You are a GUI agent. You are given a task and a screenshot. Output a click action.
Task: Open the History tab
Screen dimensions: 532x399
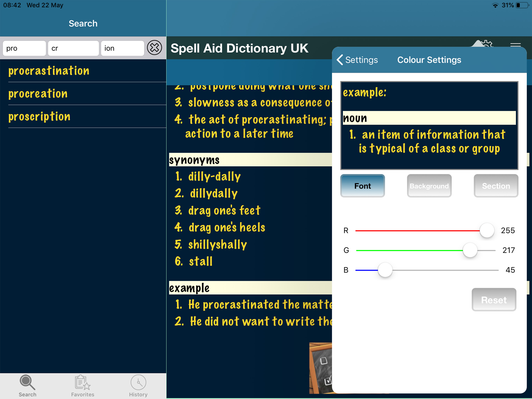click(x=138, y=386)
